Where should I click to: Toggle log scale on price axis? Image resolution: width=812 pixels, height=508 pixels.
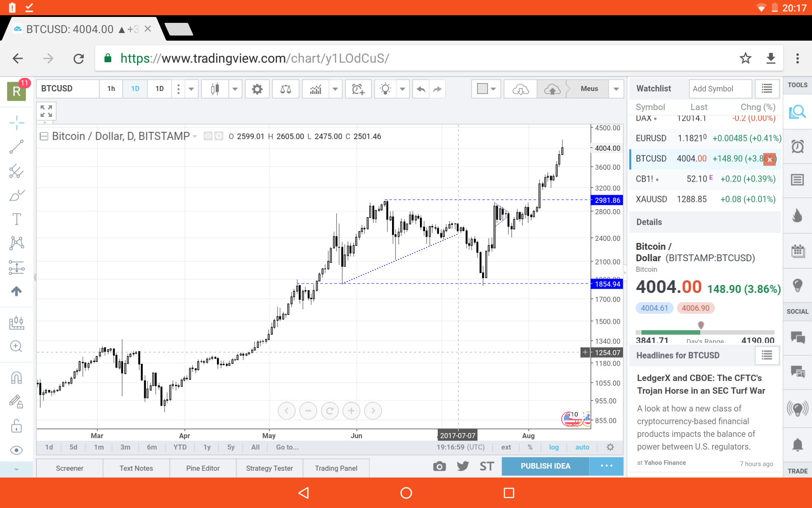point(554,447)
